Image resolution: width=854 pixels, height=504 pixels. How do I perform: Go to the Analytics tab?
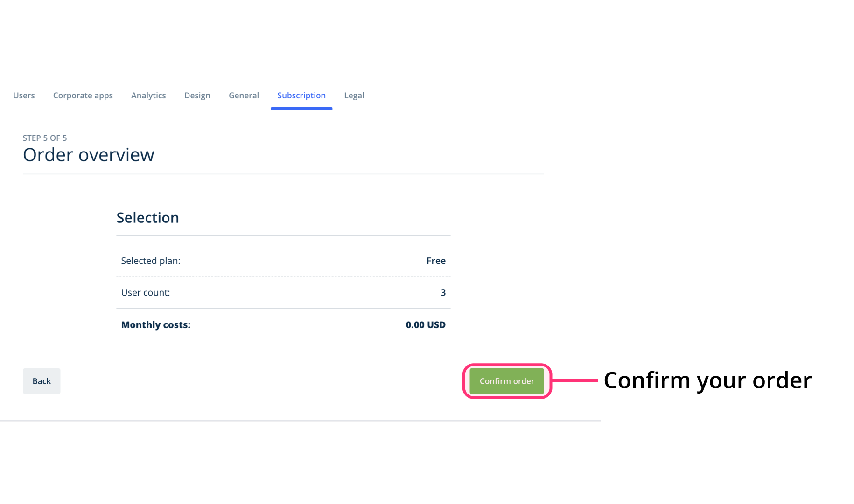pyautogui.click(x=148, y=96)
